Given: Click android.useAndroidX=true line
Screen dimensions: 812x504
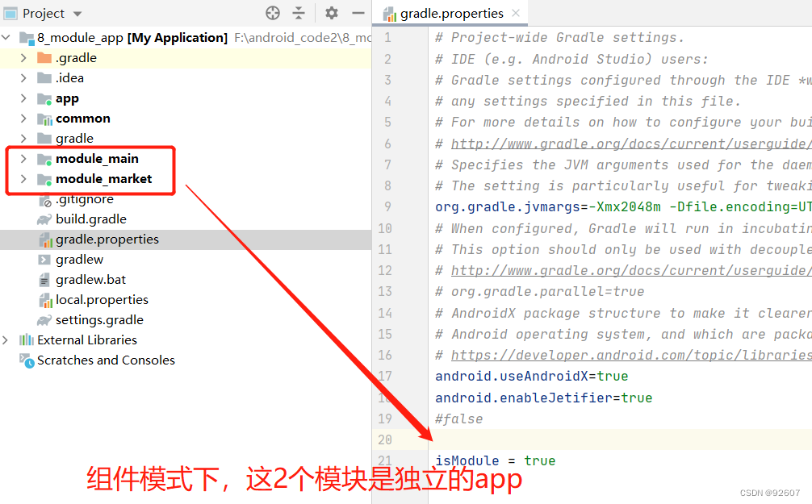Looking at the screenshot, I should pos(531,377).
